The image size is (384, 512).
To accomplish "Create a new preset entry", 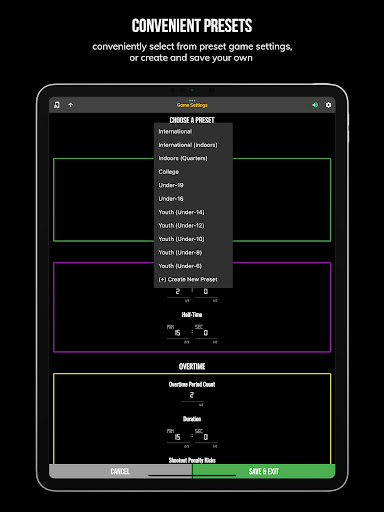I will tap(193, 279).
